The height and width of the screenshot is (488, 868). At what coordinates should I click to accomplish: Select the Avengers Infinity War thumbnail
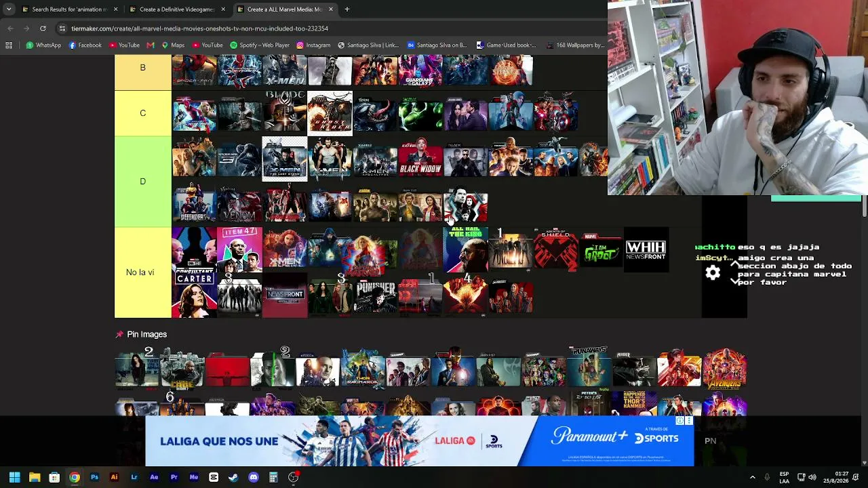(725, 369)
